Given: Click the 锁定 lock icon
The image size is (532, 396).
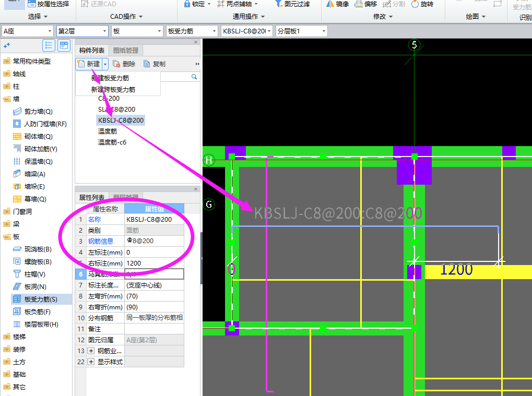Looking at the screenshot, I should pyautogui.click(x=186, y=4).
